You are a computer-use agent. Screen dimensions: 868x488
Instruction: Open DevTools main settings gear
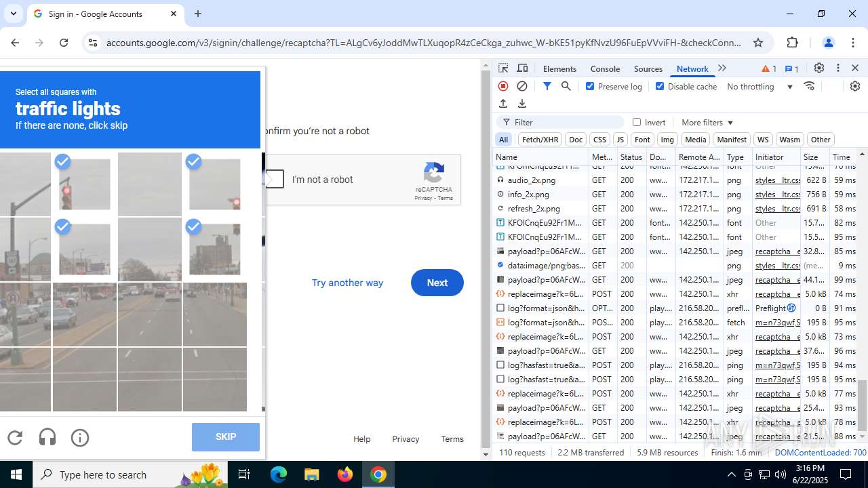coord(819,68)
